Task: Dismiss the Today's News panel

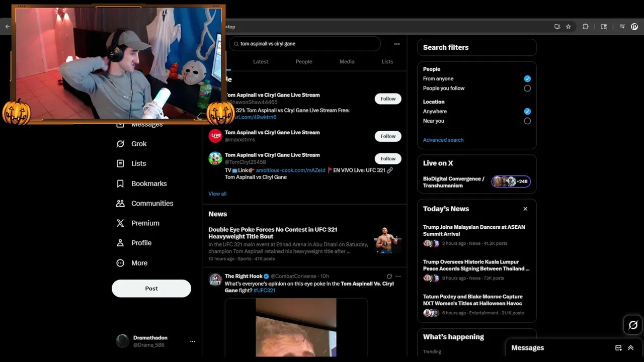Action: tap(525, 209)
